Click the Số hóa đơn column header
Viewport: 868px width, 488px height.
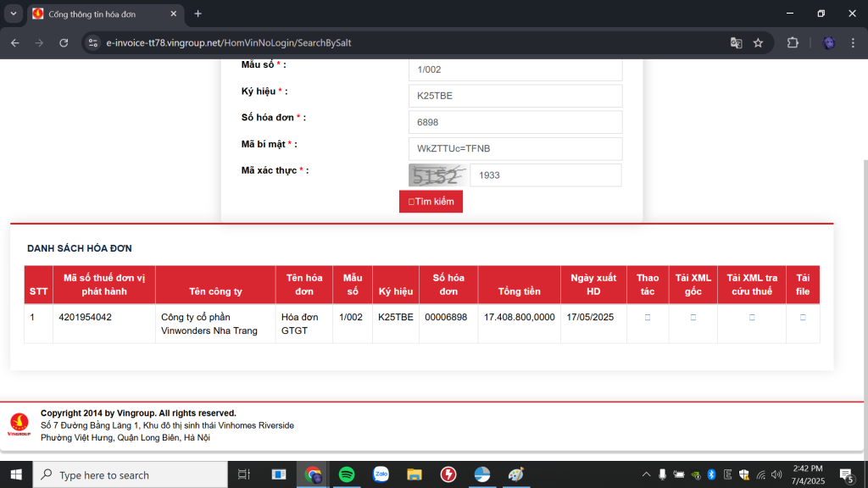point(448,285)
